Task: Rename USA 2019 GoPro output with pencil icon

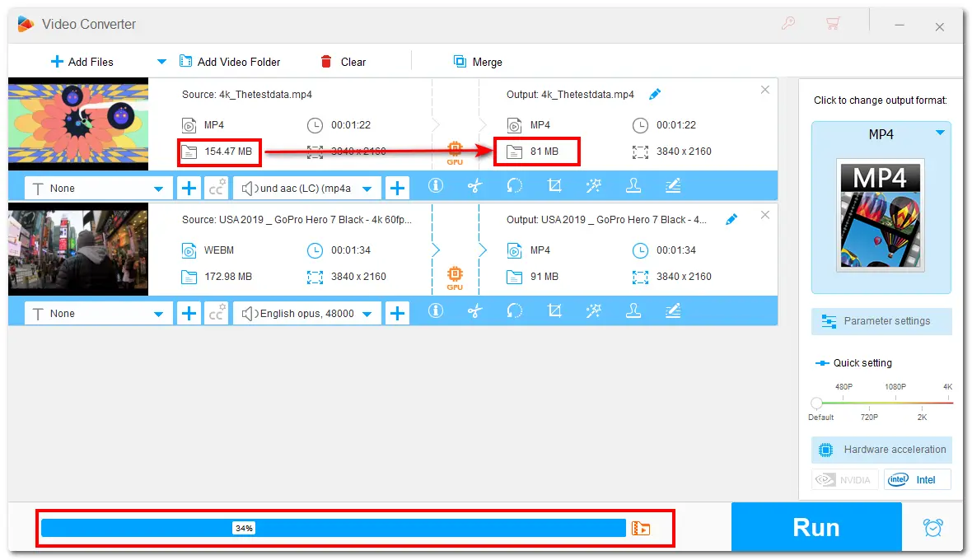Action: (731, 219)
